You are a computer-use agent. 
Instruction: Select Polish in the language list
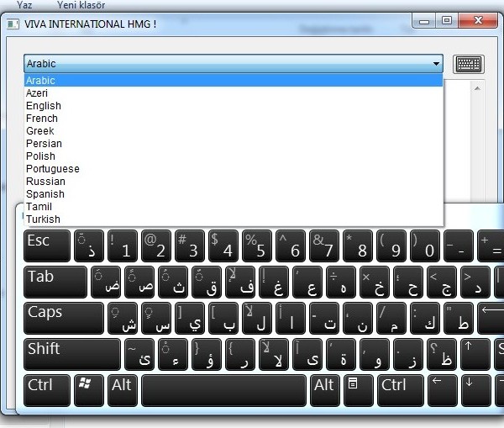234,156
